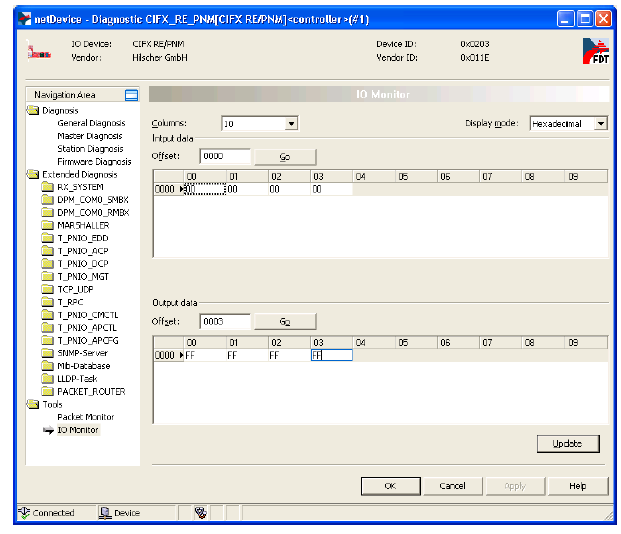Screen dimensions: 621x534
Task: Open the Columns dropdown
Action: (x=291, y=124)
